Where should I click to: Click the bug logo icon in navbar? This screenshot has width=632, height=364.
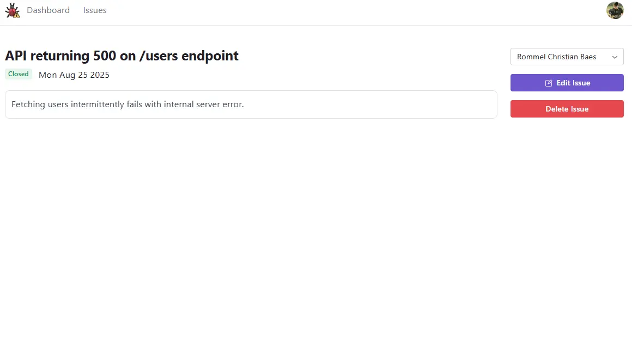pyautogui.click(x=13, y=10)
